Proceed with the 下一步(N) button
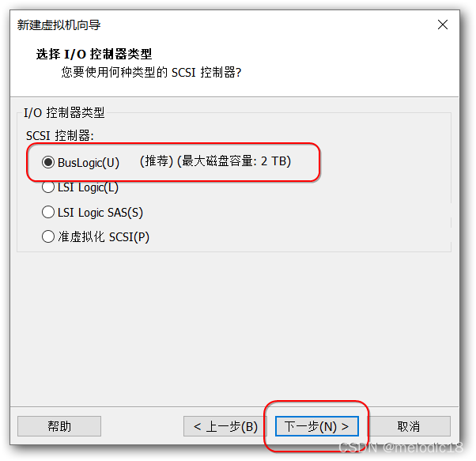Viewport: 476px width, 461px height. [x=316, y=426]
